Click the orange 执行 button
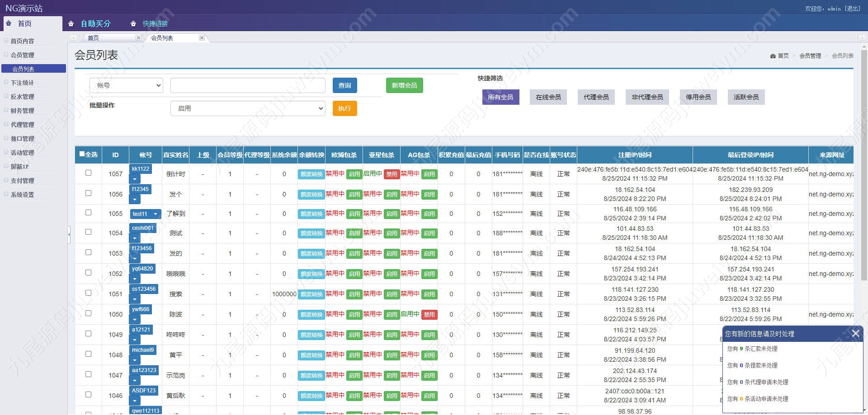This screenshot has height=415, width=868. coord(344,108)
